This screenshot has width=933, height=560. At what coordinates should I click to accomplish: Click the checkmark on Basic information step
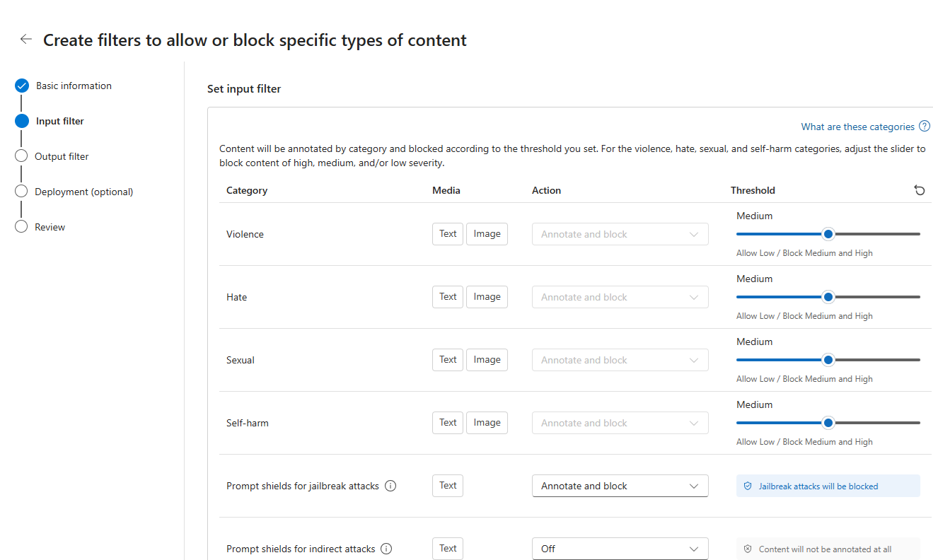(21, 85)
